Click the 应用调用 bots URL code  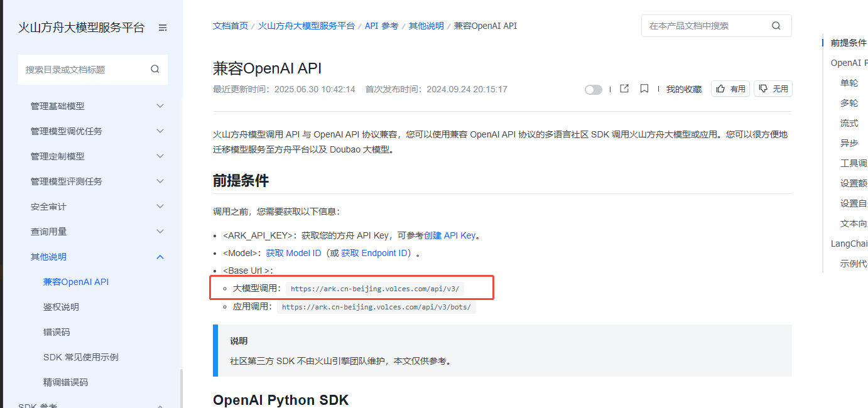coord(377,307)
